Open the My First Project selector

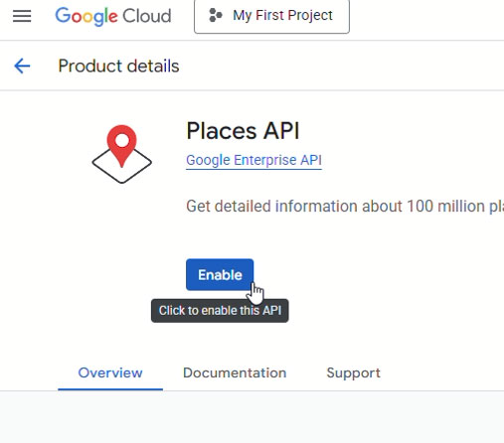271,16
